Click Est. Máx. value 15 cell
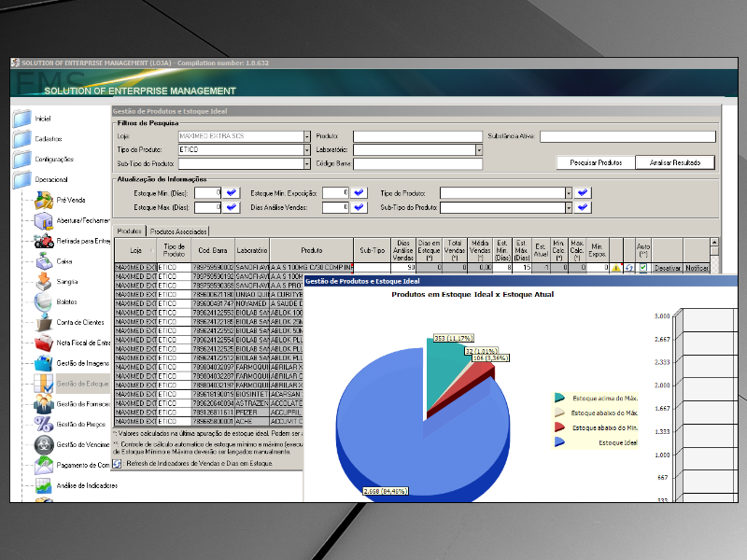Image resolution: width=747 pixels, height=560 pixels. (x=522, y=268)
